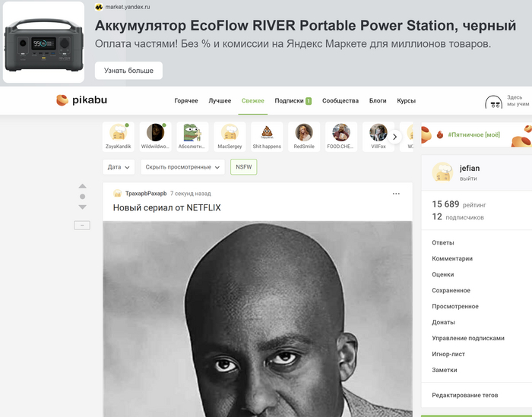Click the Yandex Market favicon in ad
532x417 pixels.
tap(99, 7)
